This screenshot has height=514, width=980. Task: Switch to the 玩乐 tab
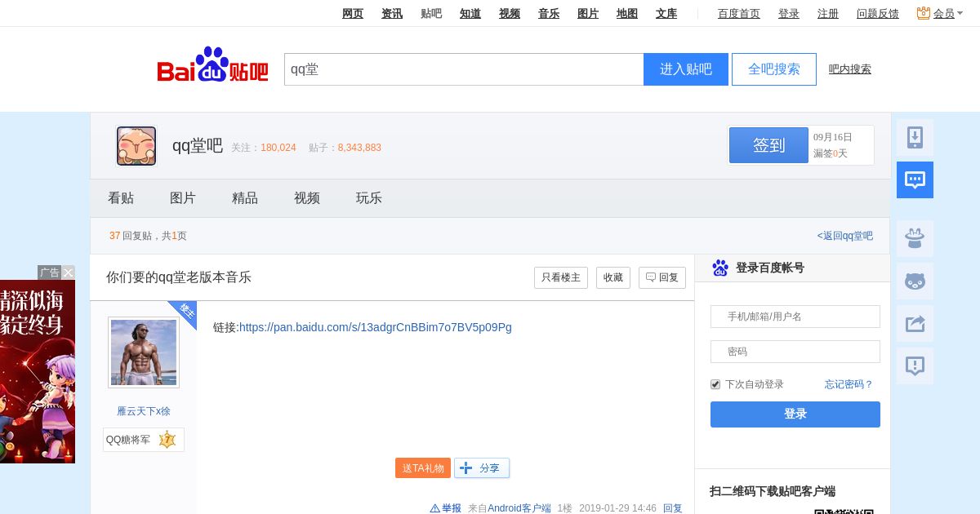[x=369, y=198]
